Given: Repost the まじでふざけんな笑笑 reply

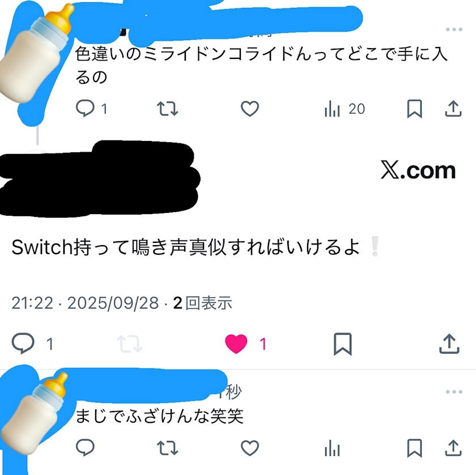Looking at the screenshot, I should click(x=167, y=448).
